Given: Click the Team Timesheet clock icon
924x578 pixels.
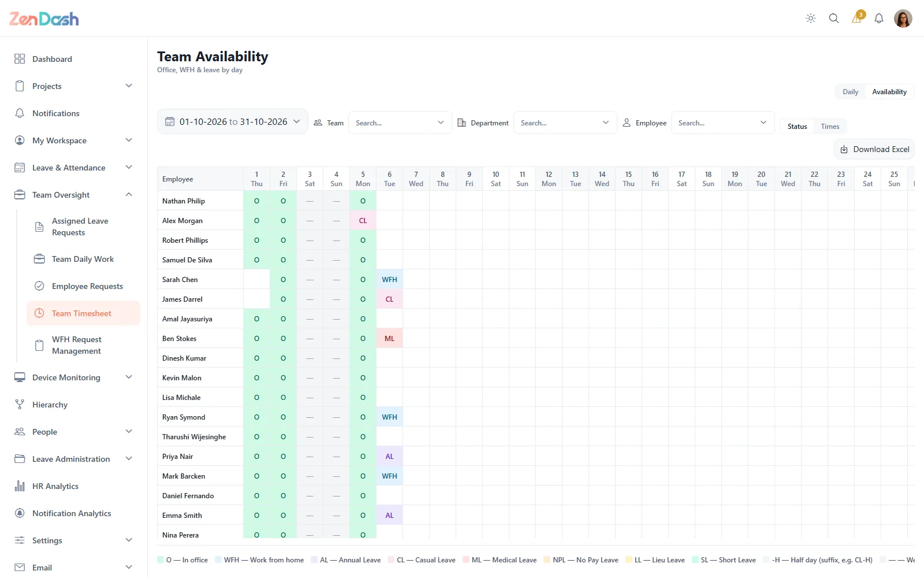Looking at the screenshot, I should [39, 313].
